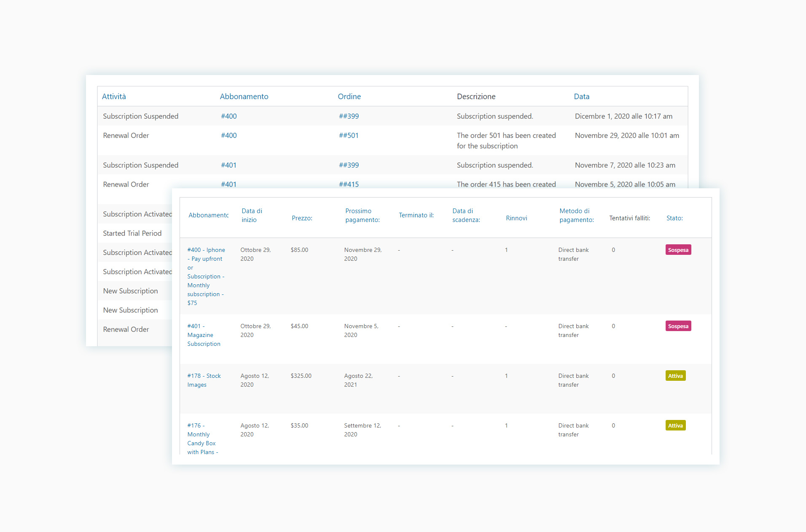This screenshot has width=806, height=532.
Task: Click renewals count 1 for #178 Stock Images
Action: tap(506, 376)
